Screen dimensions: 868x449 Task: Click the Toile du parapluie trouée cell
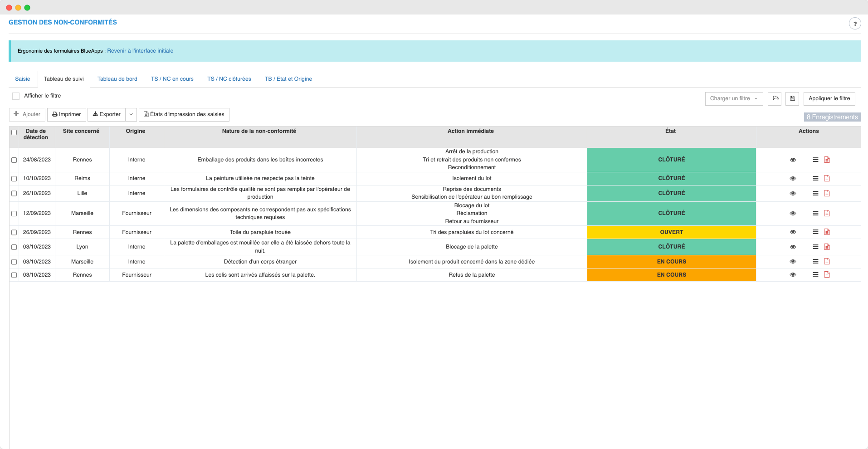pyautogui.click(x=260, y=232)
